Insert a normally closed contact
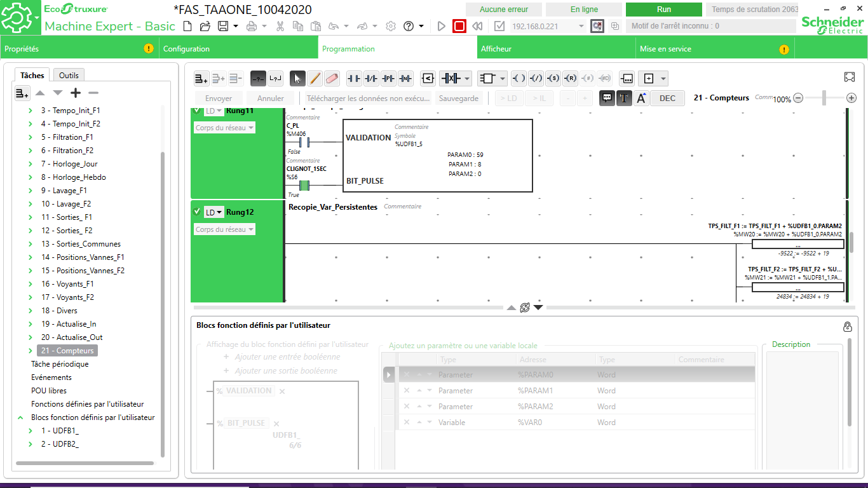The image size is (868, 488). point(371,79)
